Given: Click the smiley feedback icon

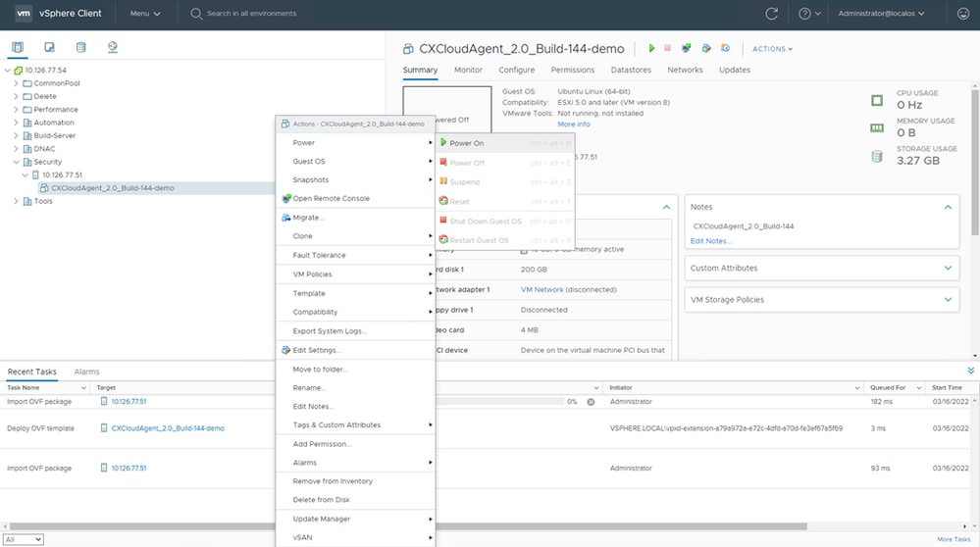Looking at the screenshot, I should click(963, 13).
